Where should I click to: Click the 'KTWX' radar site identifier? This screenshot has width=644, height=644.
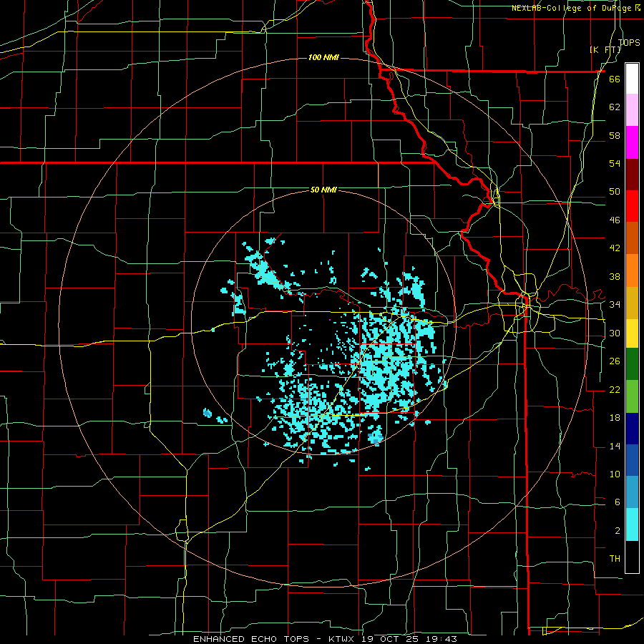343,639
